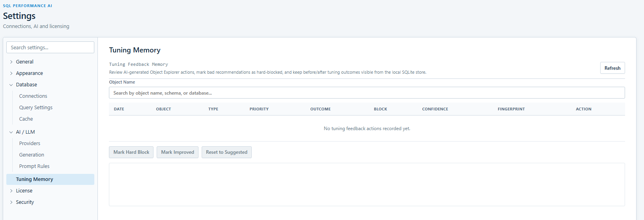The width and height of the screenshot is (644, 220).
Task: Collapse the AI / LLM section chevron
Action: click(11, 132)
